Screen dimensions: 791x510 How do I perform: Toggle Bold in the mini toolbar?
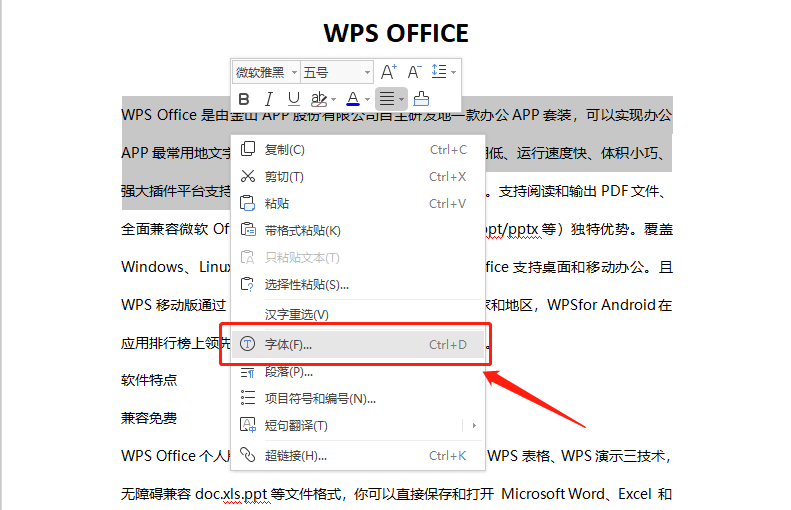(x=244, y=99)
